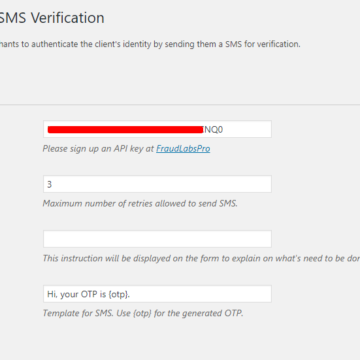360x360 pixels.
Task: Open the FraudLabsPro sign-up link
Action: point(183,149)
